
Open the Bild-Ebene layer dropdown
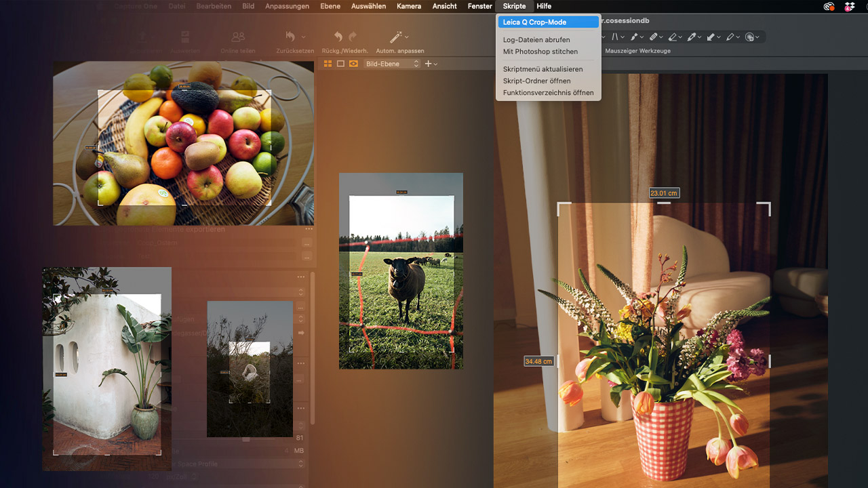(x=393, y=64)
